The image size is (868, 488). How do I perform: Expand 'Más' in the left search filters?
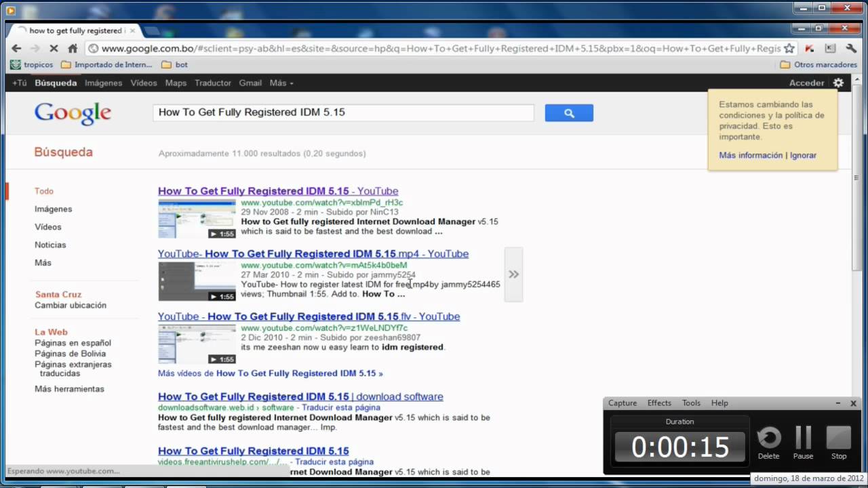coord(43,262)
